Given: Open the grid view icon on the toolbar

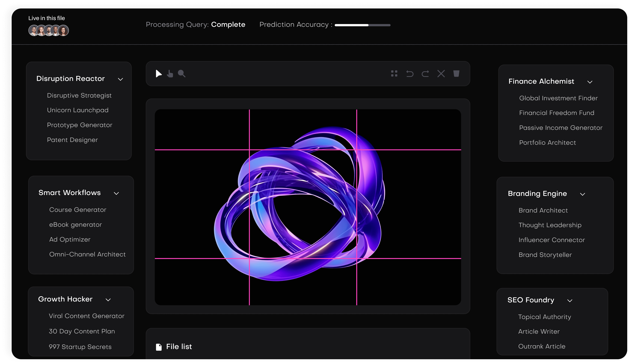Looking at the screenshot, I should (x=394, y=74).
